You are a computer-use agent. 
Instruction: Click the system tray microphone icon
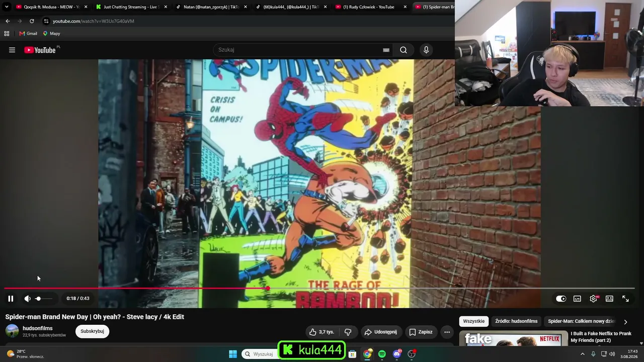[593, 354]
